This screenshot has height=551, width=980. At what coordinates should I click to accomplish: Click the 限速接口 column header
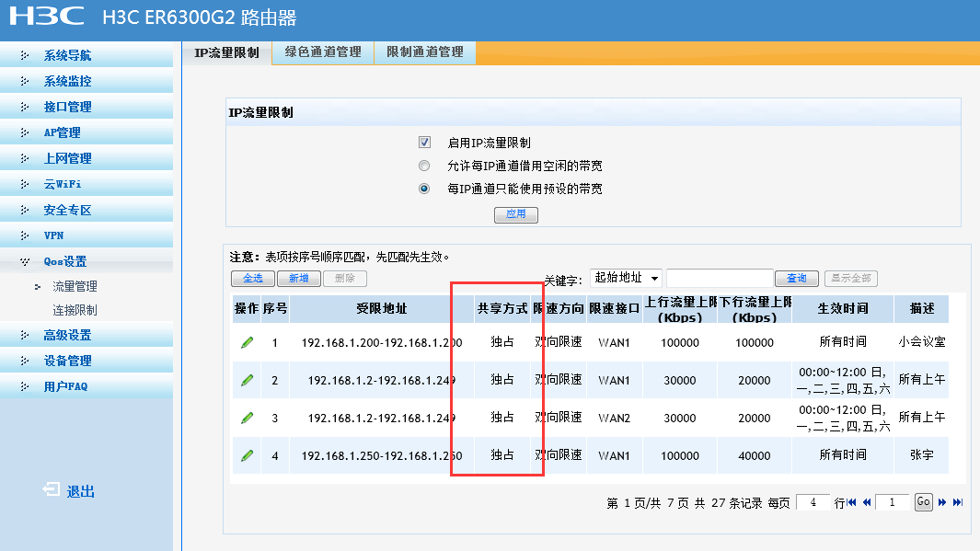tap(615, 308)
